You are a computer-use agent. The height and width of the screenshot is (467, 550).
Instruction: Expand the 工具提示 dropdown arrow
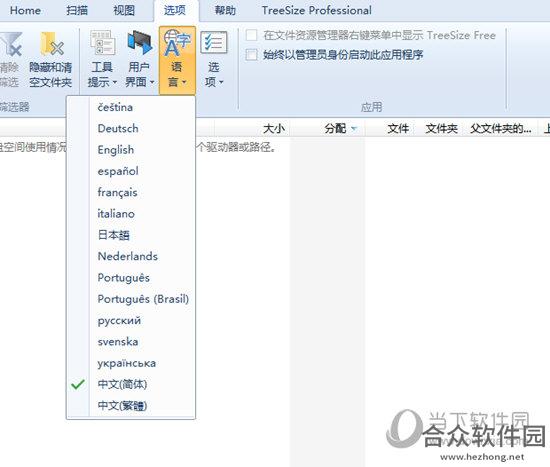point(115,82)
